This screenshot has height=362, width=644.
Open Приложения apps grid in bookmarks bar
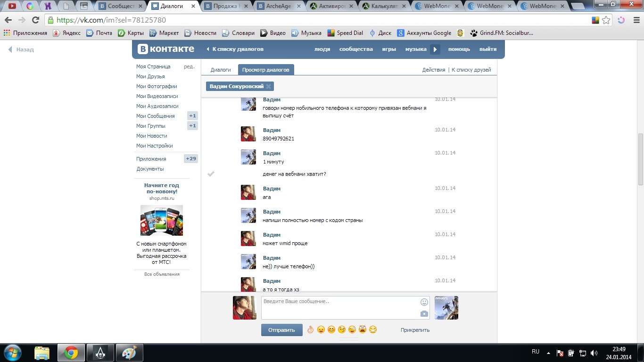click(25, 33)
